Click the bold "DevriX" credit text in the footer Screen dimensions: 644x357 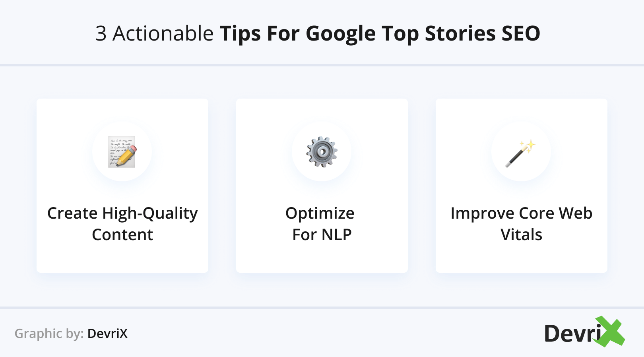click(x=107, y=334)
